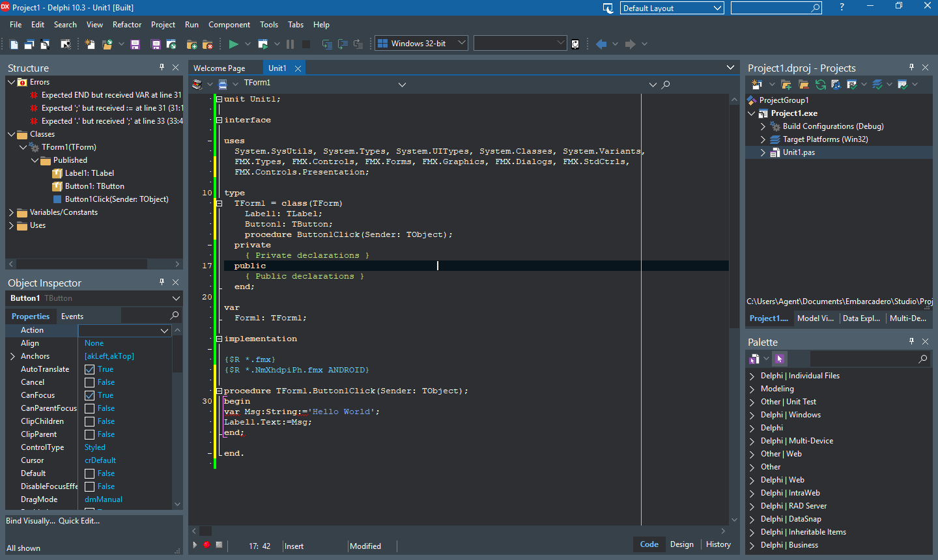Toggle the Default property checkbox
The height and width of the screenshot is (560, 938).
coord(90,473)
